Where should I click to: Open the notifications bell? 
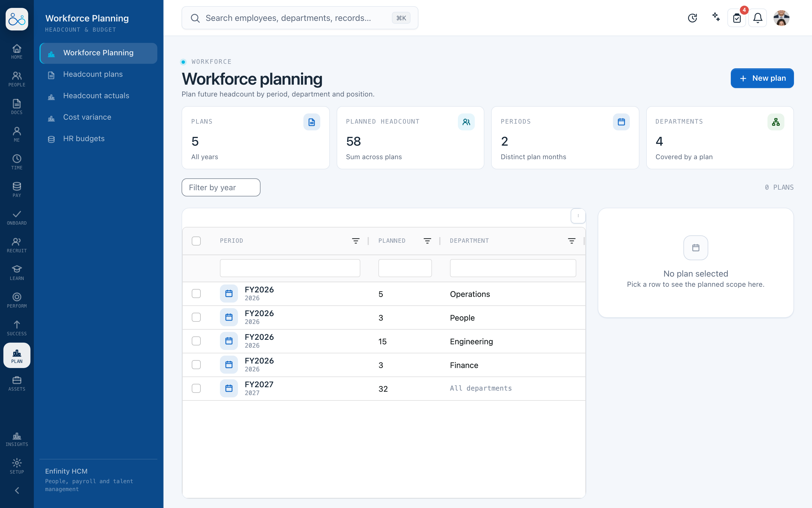758,18
